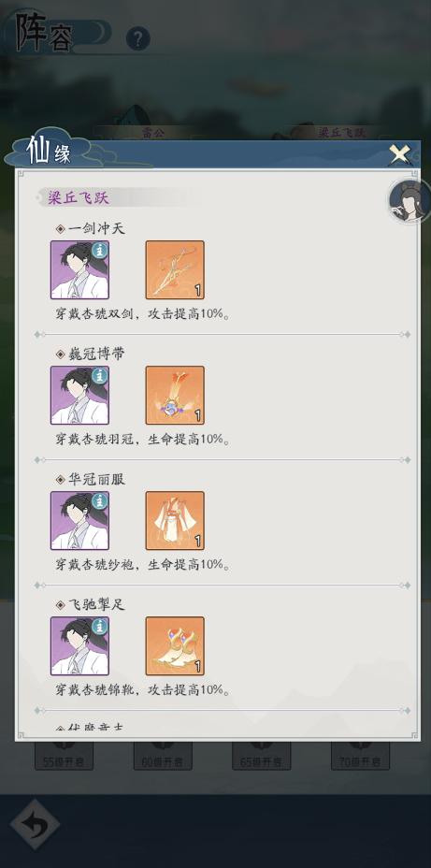Viewport: 431px width, 868px height.
Task: Tap the 60级开启 locked slot
Action: click(163, 756)
